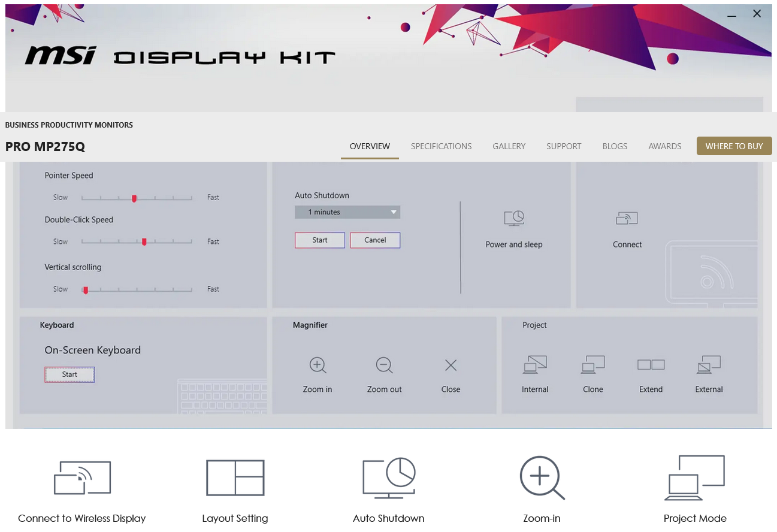Viewport: 777px width, 532px height.
Task: Click the Project section heading
Action: click(x=534, y=325)
